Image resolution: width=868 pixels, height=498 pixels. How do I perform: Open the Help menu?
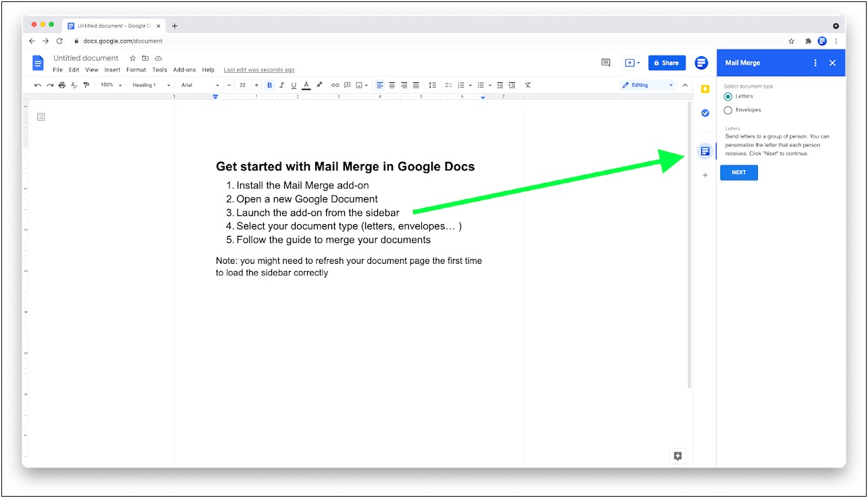(208, 70)
